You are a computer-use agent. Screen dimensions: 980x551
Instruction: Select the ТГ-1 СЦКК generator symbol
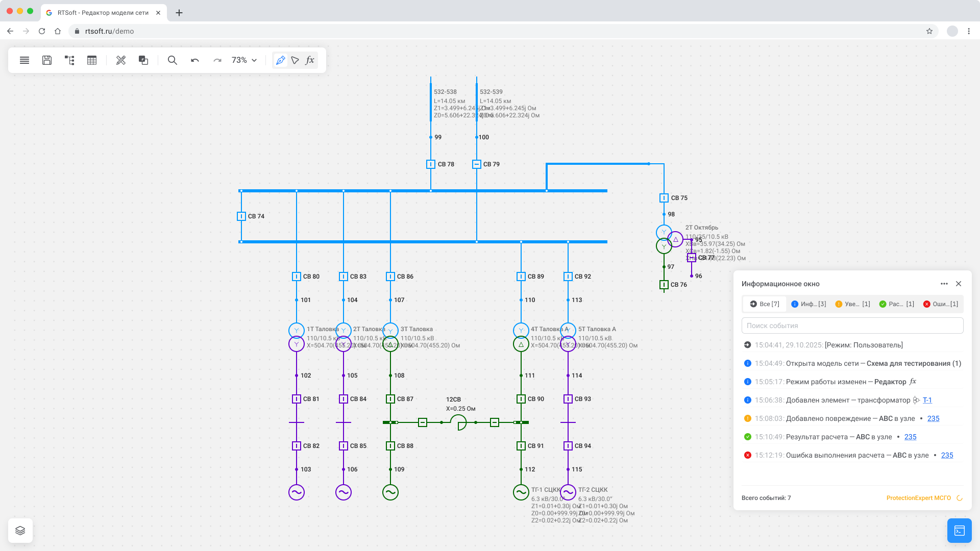521,492
